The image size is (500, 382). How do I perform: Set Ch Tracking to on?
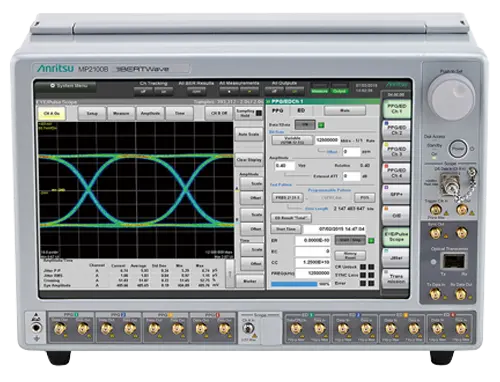(x=164, y=91)
